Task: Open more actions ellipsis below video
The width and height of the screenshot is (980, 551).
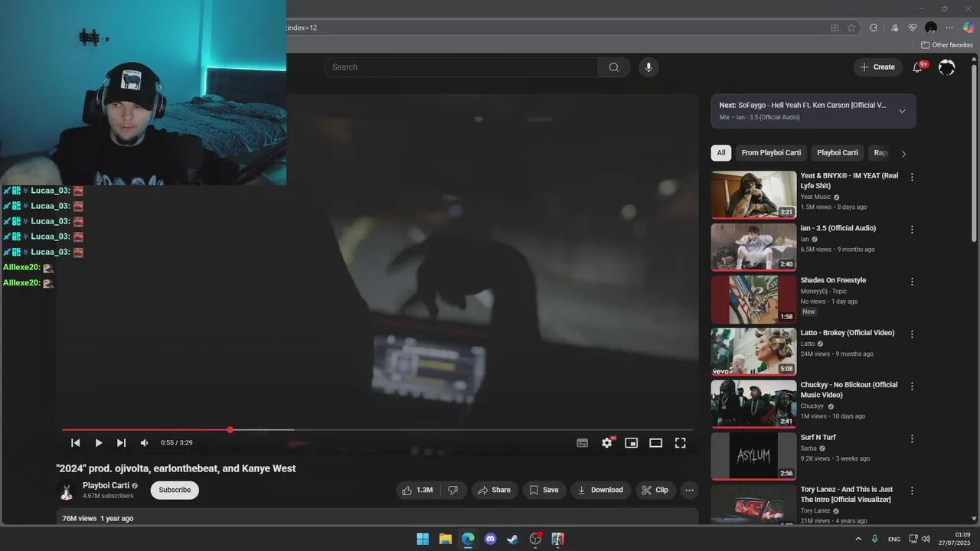Action: pyautogui.click(x=690, y=490)
